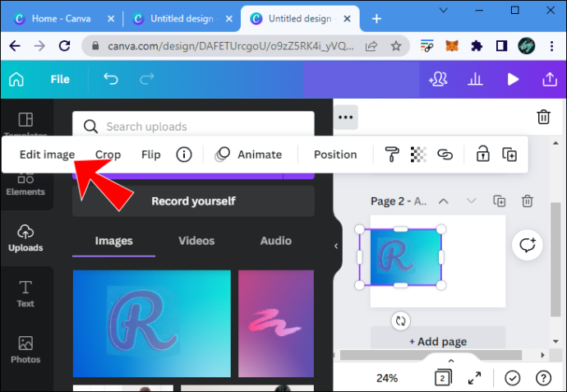This screenshot has width=567, height=392.
Task: Open the Transparency checkerboard icon
Action: (x=418, y=154)
